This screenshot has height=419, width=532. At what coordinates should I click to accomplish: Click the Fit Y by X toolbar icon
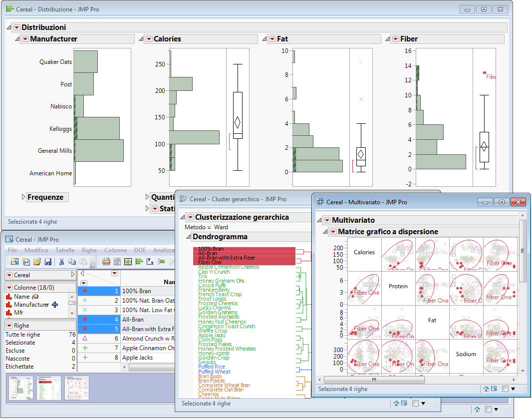(x=150, y=261)
